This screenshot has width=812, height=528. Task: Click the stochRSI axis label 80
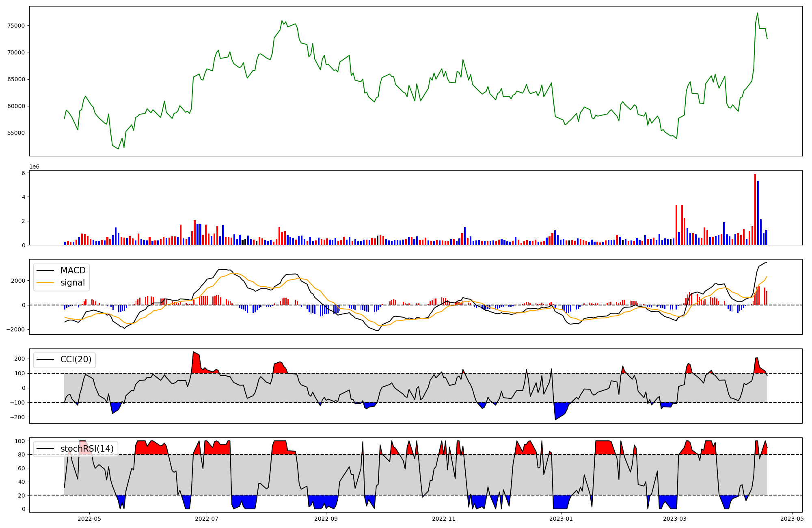22,454
